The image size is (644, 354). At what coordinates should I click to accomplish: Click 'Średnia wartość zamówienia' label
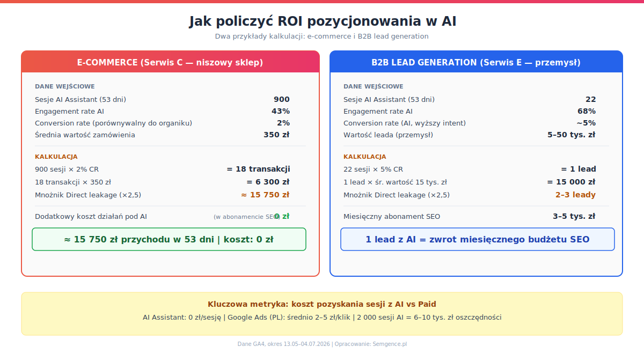pyautogui.click(x=85, y=135)
